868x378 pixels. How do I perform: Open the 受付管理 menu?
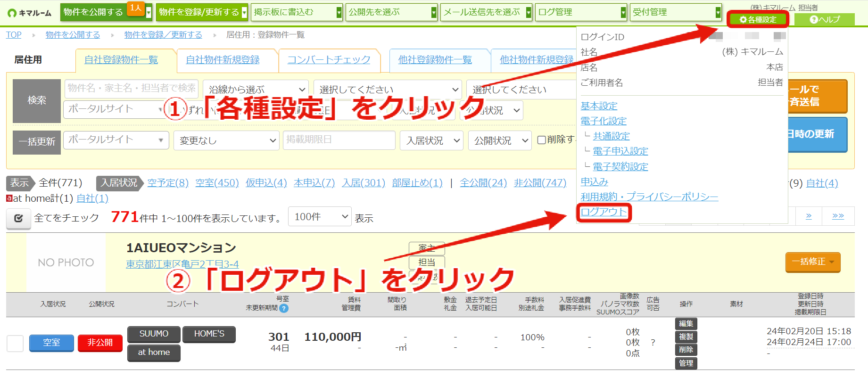(x=676, y=12)
